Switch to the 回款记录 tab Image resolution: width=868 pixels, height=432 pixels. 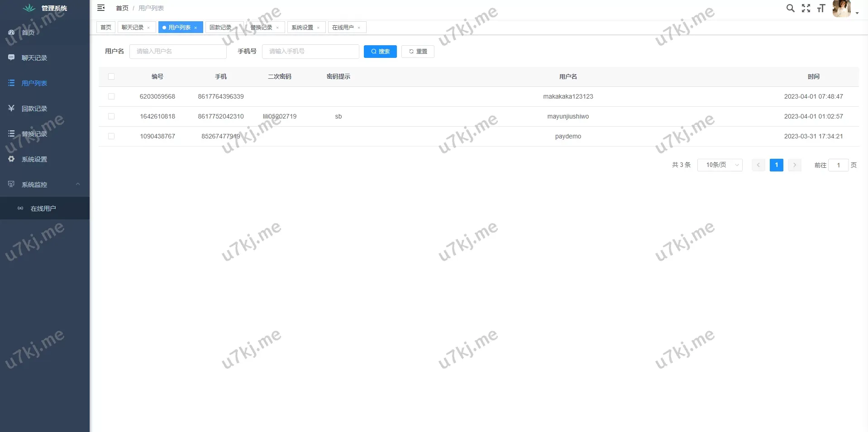(x=220, y=28)
